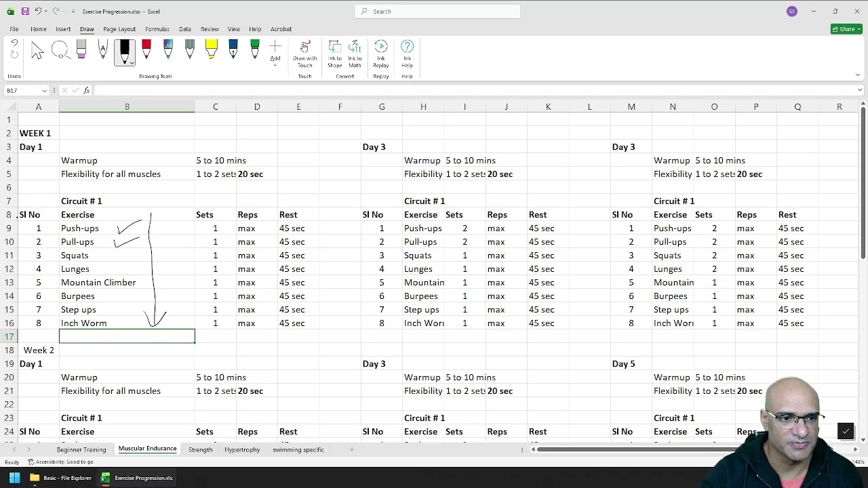Open the Data tab
This screenshot has height=488, width=868.
coord(185,29)
